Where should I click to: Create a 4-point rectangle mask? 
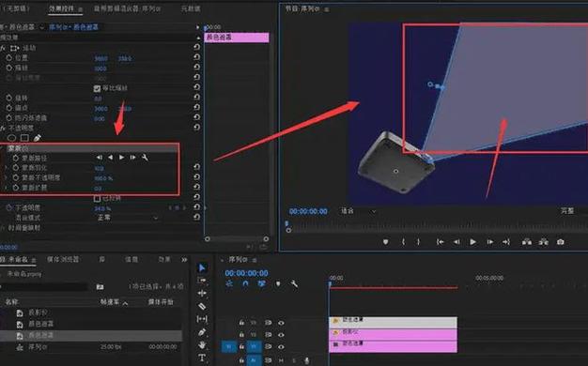(x=24, y=138)
